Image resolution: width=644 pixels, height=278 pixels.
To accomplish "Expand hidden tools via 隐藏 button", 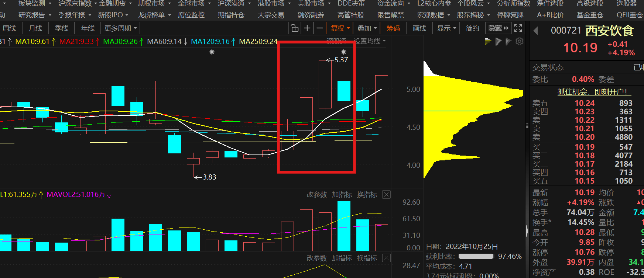I will [x=498, y=28].
